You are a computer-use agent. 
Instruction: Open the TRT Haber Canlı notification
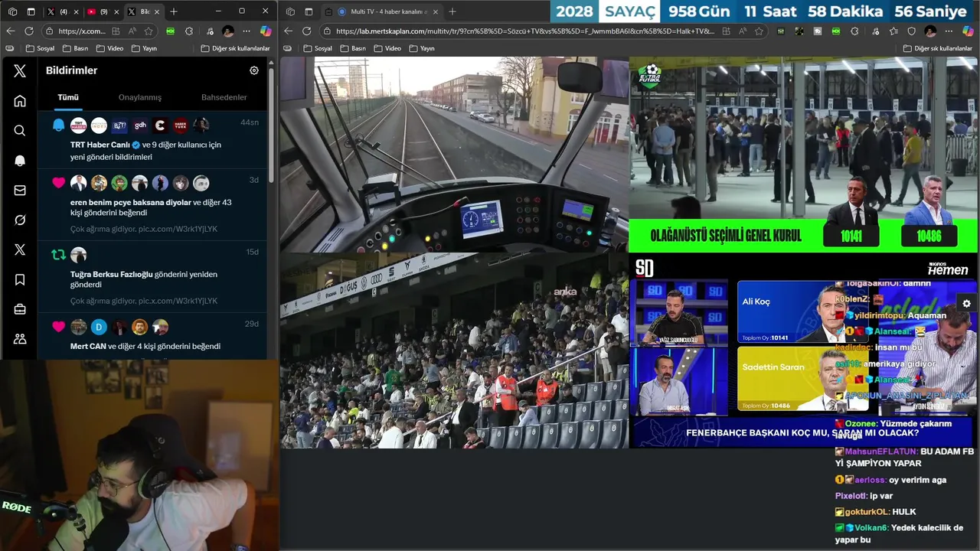click(x=153, y=140)
